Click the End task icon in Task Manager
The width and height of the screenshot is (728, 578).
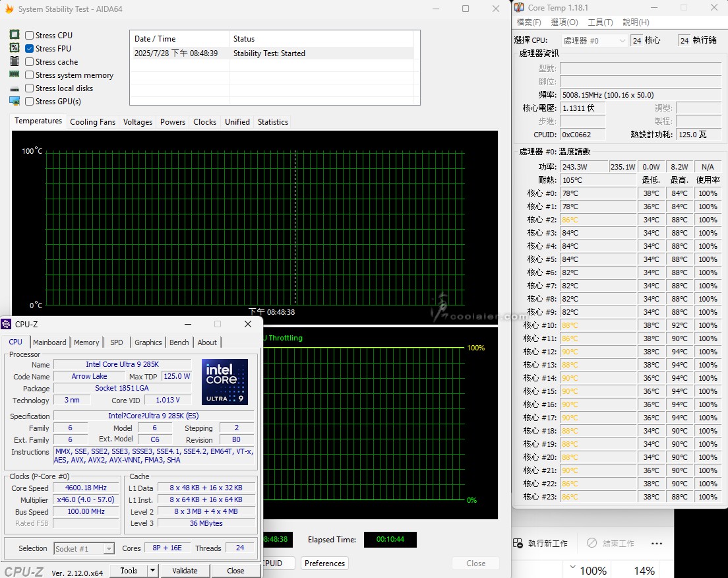coord(591,542)
